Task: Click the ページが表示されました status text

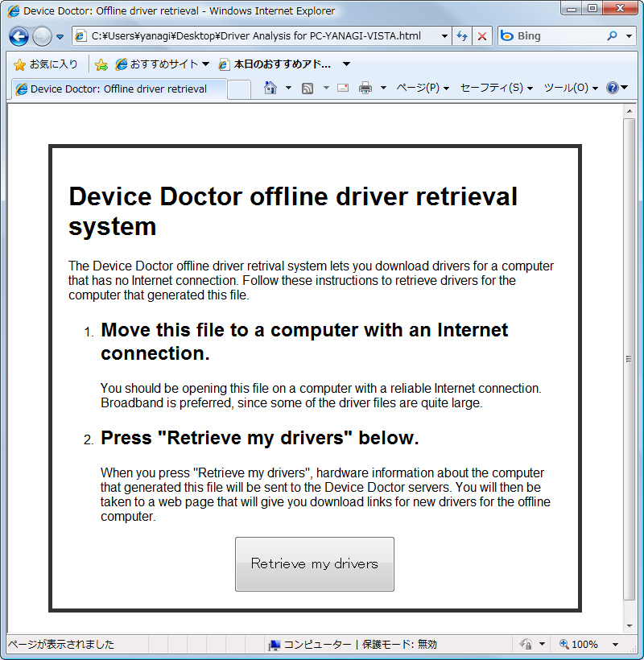Action: [x=61, y=645]
